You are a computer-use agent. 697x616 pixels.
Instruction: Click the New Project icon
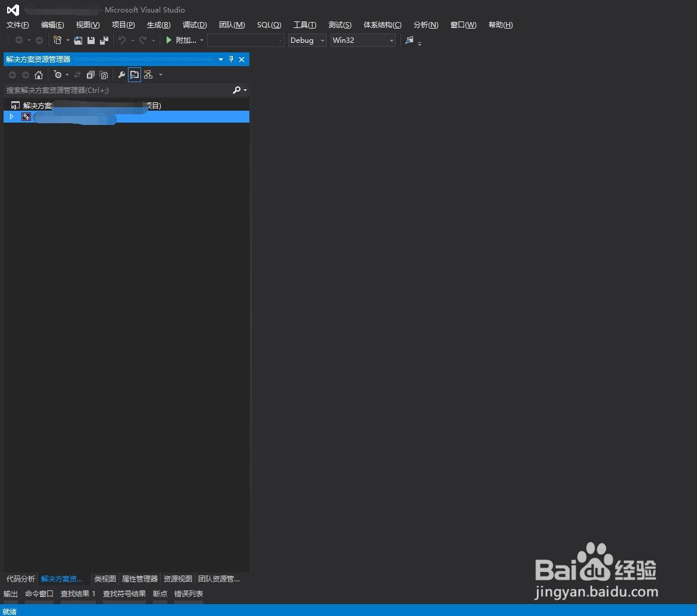click(x=58, y=40)
